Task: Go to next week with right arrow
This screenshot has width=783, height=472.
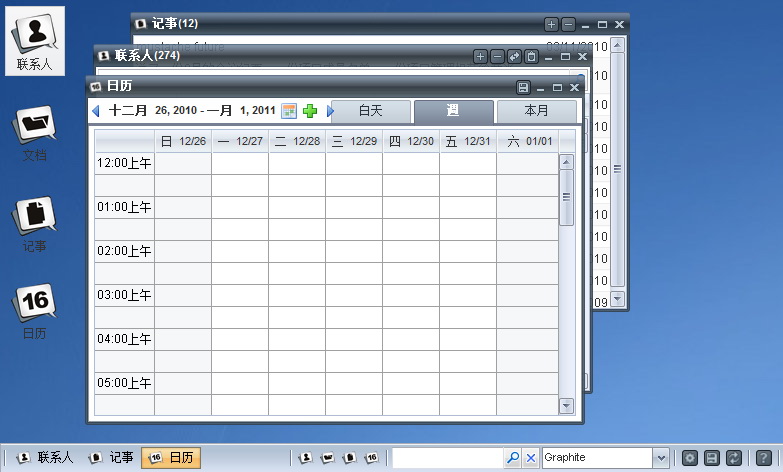Action: pyautogui.click(x=330, y=111)
